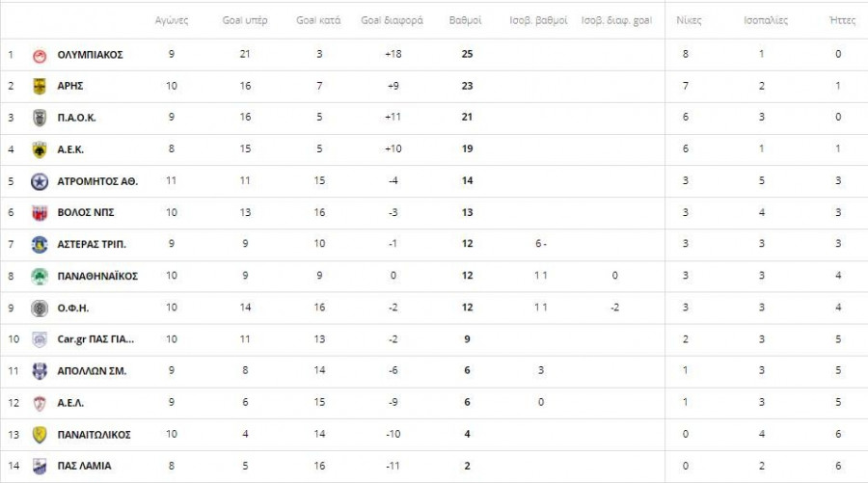The image size is (868, 483).
Task: Sort table by Βαθμοί column
Action: (467, 20)
